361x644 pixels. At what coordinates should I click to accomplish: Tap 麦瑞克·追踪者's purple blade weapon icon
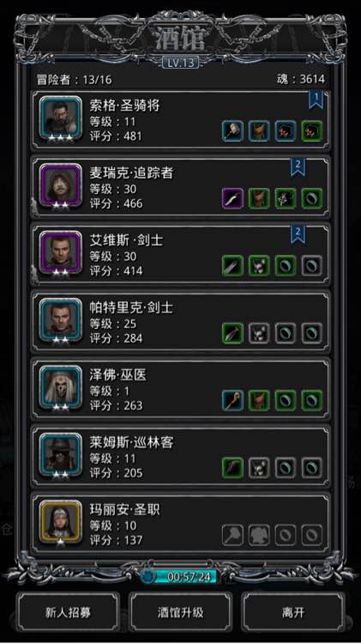click(x=232, y=198)
